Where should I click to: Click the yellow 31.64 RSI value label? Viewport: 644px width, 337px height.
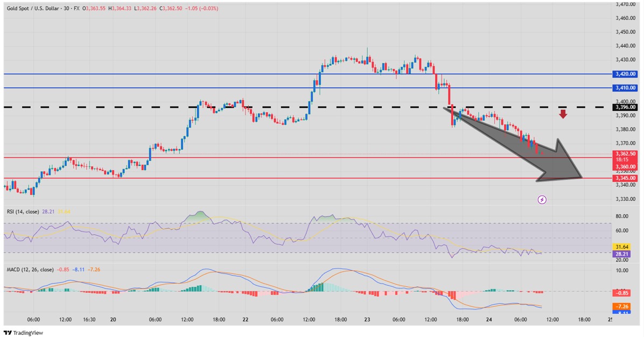coord(625,247)
